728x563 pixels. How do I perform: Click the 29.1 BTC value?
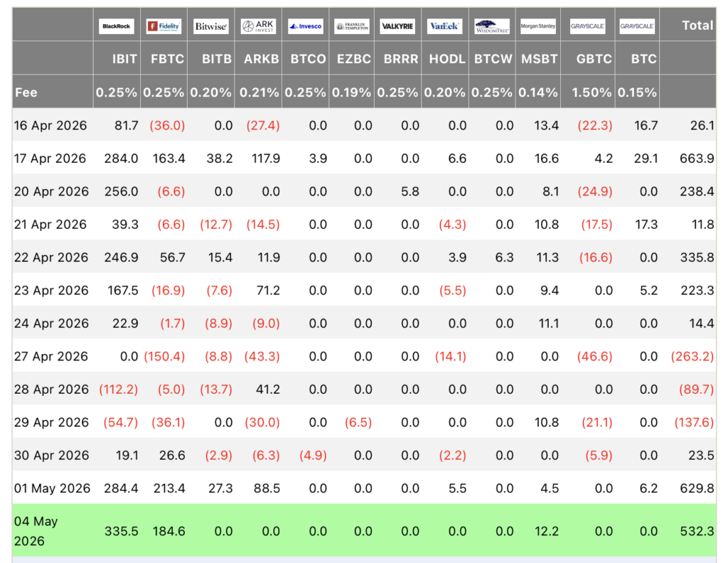[x=646, y=159]
